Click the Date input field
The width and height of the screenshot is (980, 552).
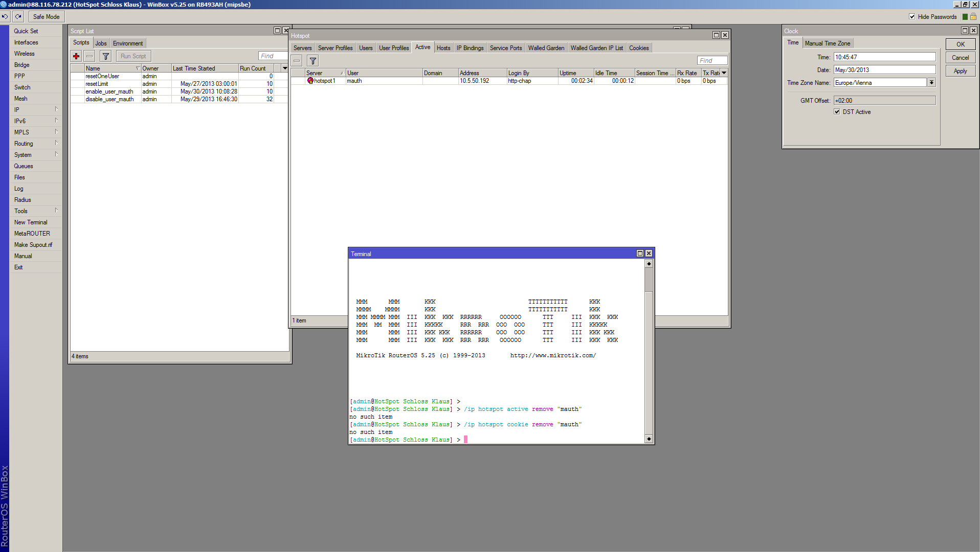885,70
